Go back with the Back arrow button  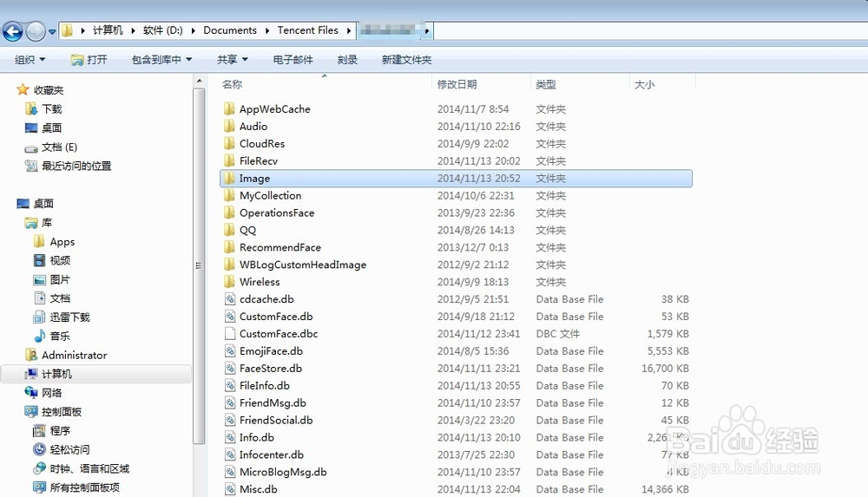click(13, 31)
